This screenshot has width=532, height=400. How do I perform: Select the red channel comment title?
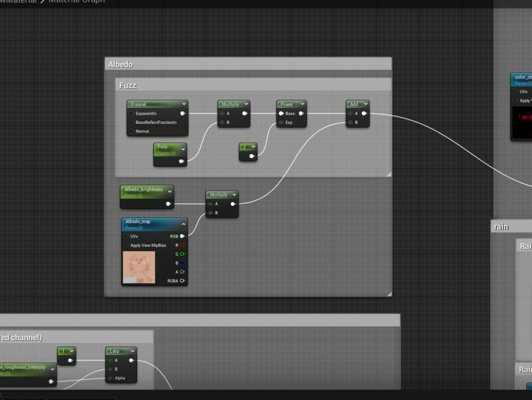pos(21,338)
